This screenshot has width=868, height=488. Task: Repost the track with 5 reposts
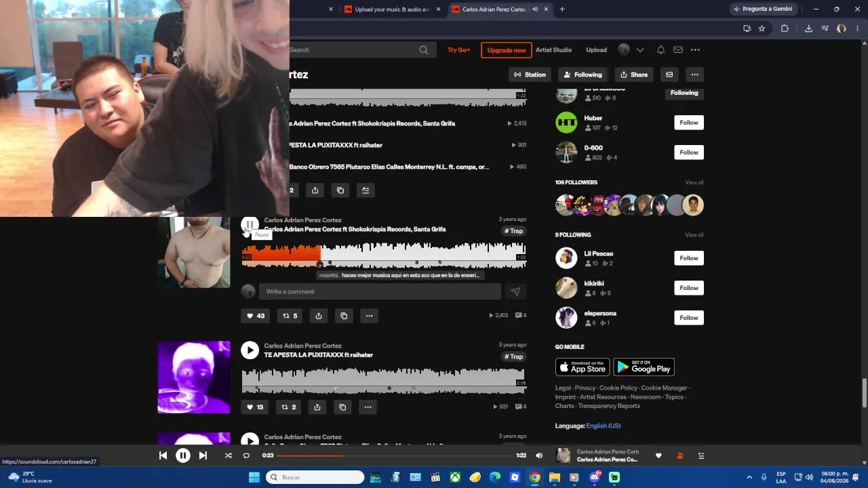click(290, 316)
